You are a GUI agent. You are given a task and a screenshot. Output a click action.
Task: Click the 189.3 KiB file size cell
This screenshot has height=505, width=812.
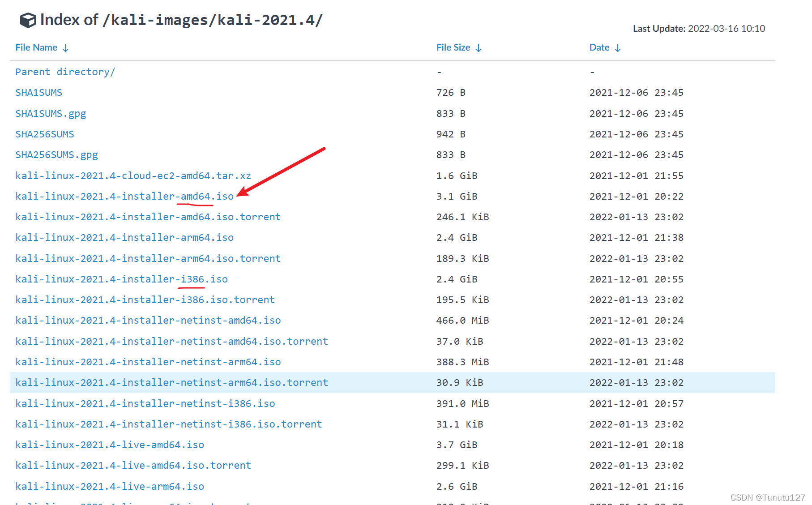click(462, 259)
